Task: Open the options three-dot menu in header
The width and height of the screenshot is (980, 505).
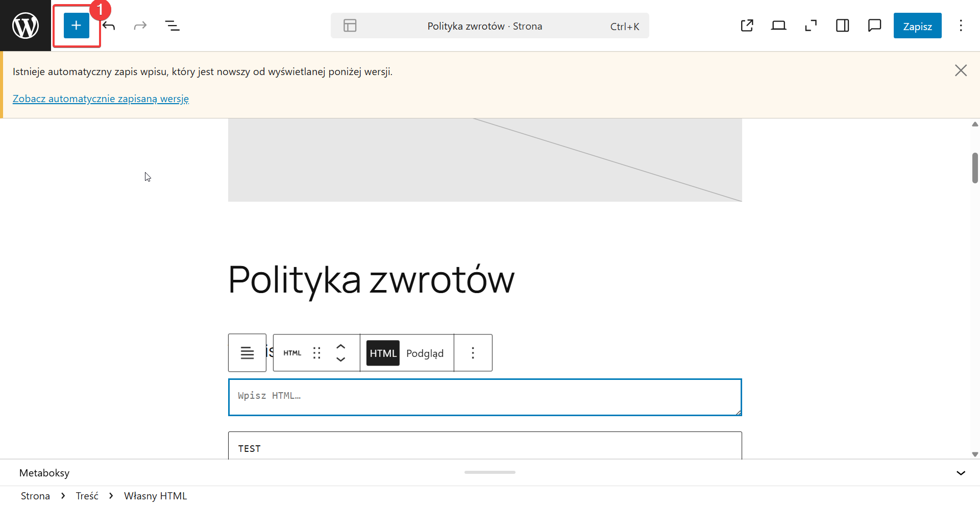Action: 961,26
